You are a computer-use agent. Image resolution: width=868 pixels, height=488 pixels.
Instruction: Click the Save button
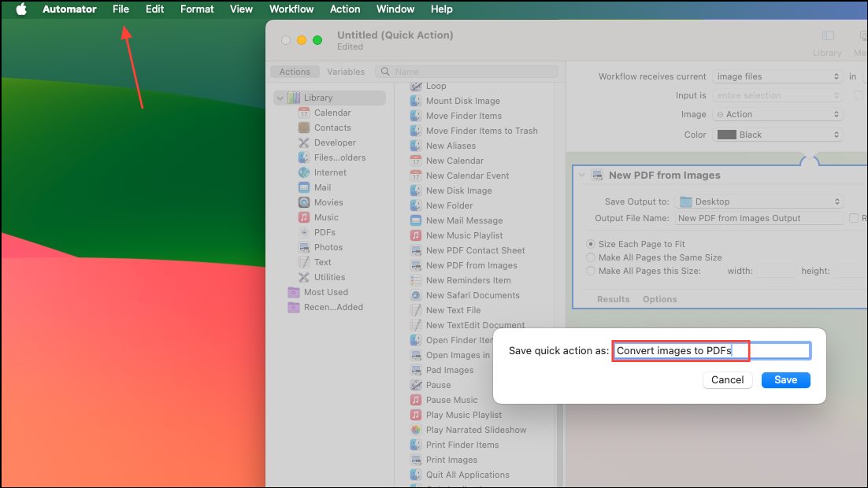[785, 379]
